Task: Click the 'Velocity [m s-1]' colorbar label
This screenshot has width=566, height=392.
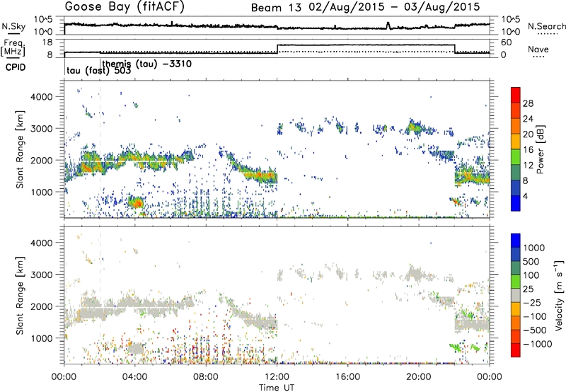Action: [559, 295]
